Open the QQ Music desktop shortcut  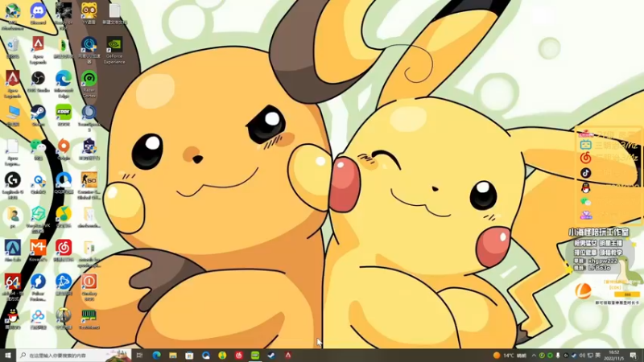tap(64, 217)
